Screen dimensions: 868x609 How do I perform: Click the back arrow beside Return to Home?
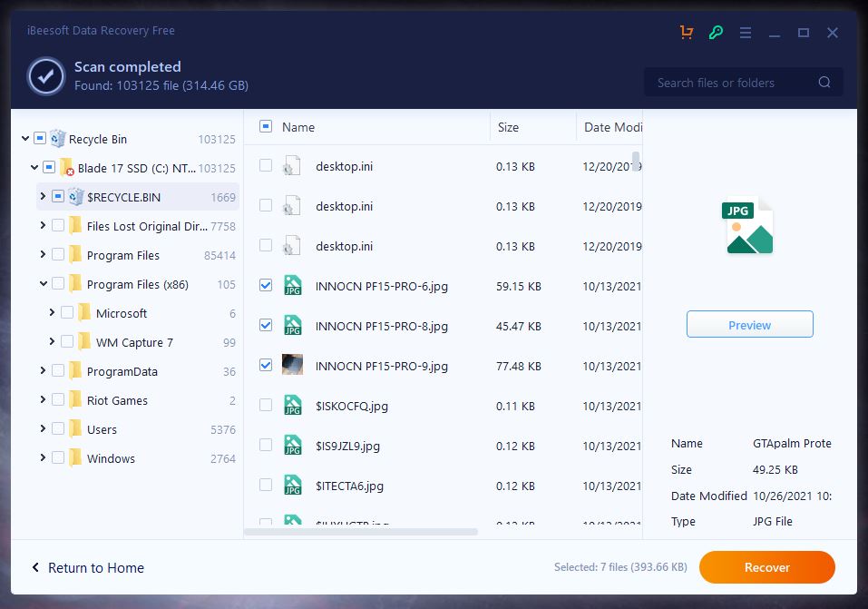click(35, 568)
